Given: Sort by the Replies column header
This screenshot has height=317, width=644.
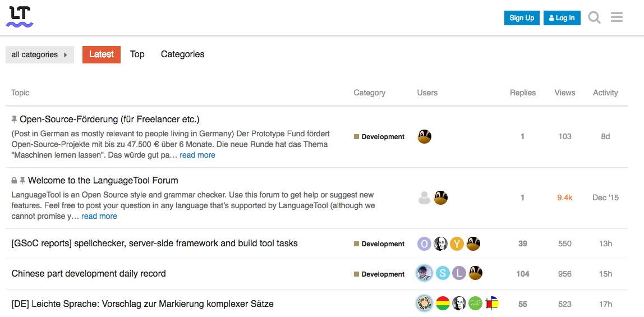Looking at the screenshot, I should click(x=522, y=93).
